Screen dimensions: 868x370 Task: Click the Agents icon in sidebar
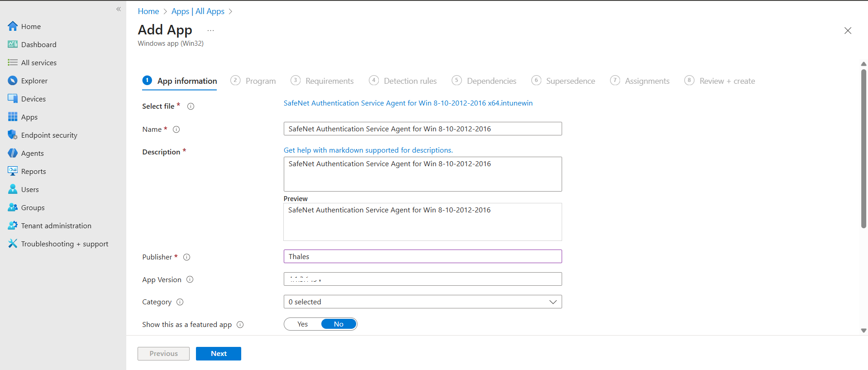coord(13,153)
